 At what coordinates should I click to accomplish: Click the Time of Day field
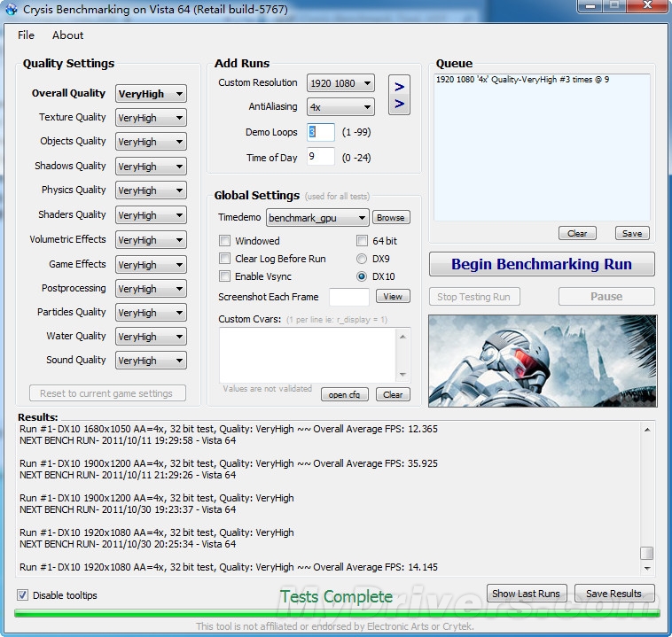coord(321,157)
